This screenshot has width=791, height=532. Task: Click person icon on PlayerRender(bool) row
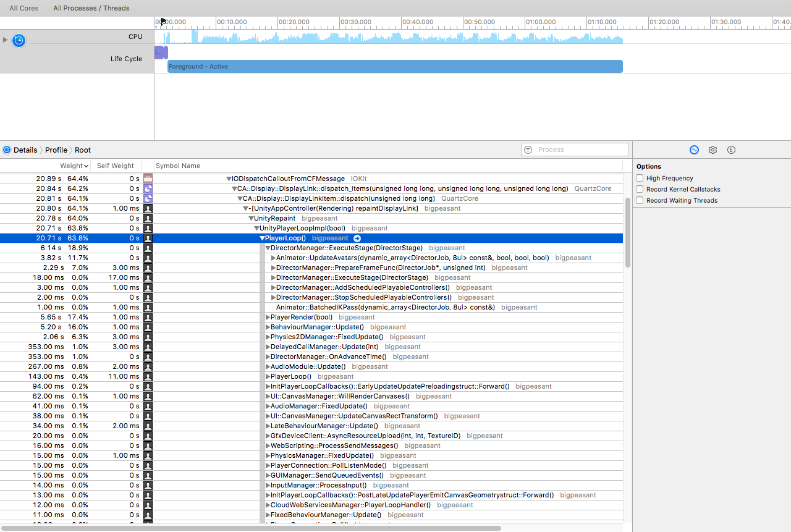[148, 317]
